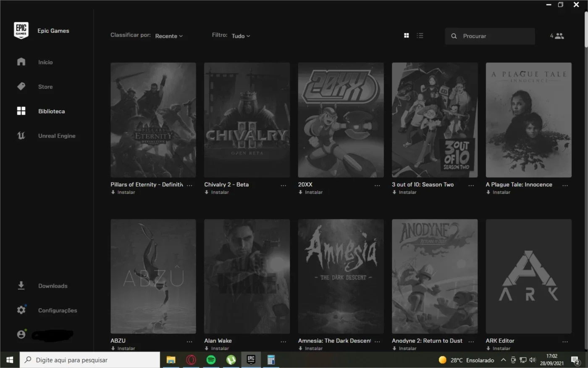
Task: Switch to grid view layout
Action: [x=406, y=36]
